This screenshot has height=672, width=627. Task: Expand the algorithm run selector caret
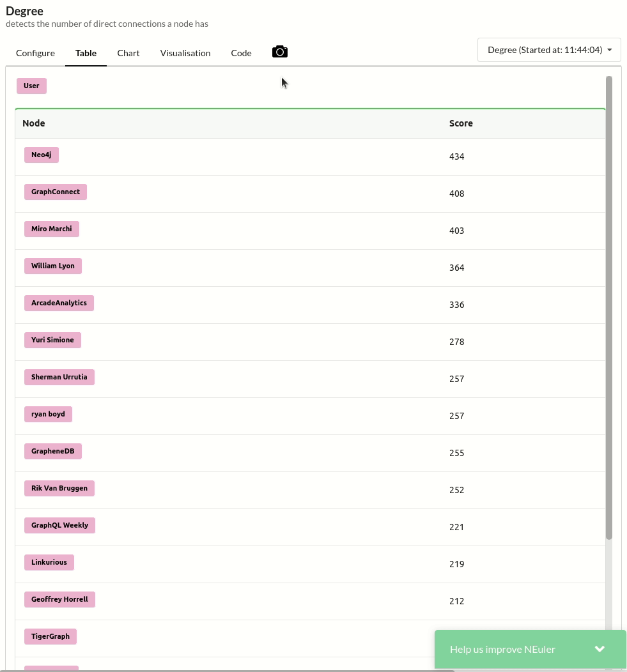pyautogui.click(x=609, y=49)
